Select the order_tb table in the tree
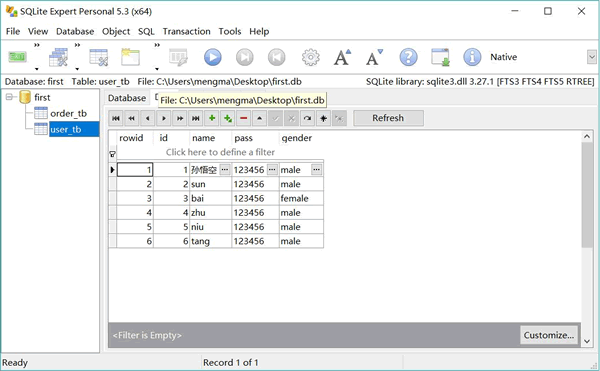600x371 pixels. coord(68,113)
